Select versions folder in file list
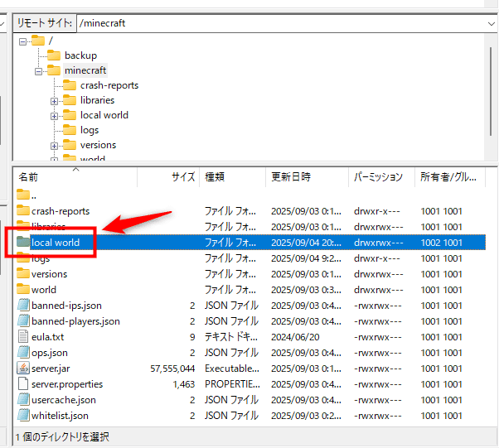This screenshot has height=448, width=499. 50,274
